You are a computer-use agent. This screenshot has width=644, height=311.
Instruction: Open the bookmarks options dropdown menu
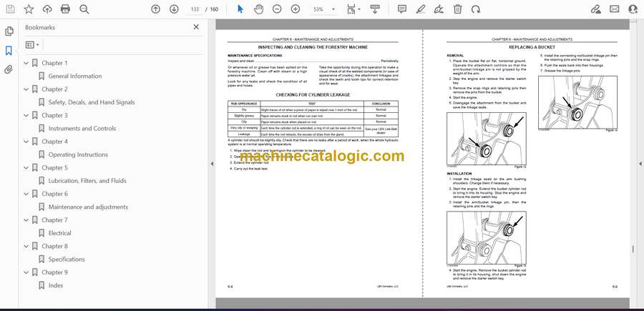32,45
